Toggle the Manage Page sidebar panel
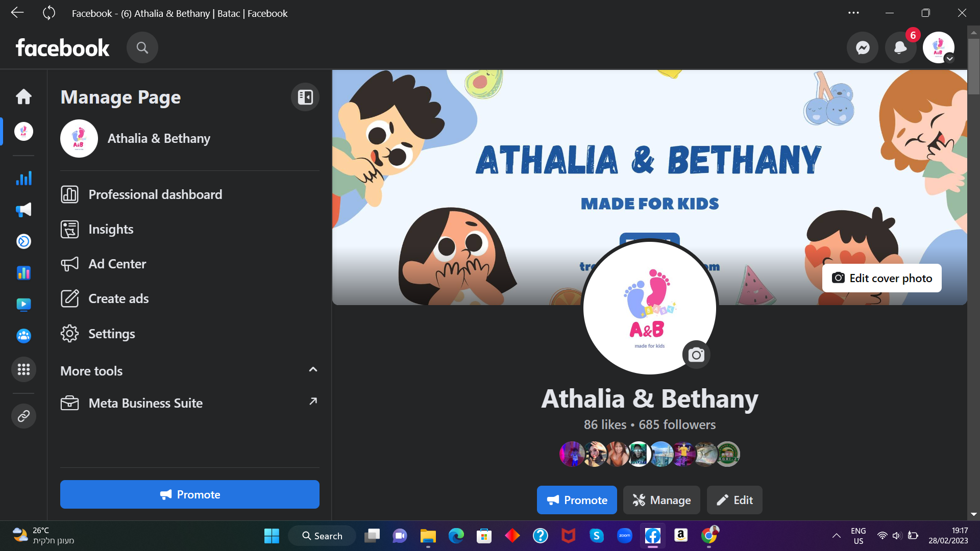 [305, 97]
